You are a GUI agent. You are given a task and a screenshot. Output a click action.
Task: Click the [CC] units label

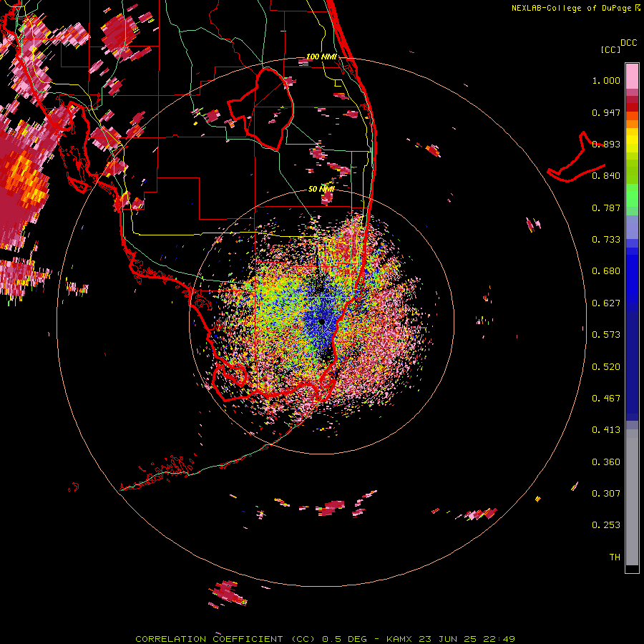tap(610, 49)
